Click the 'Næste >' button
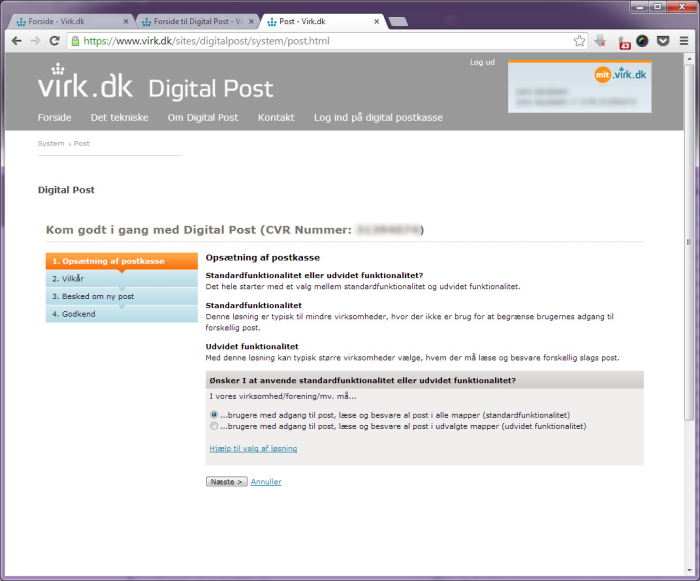 (226, 482)
